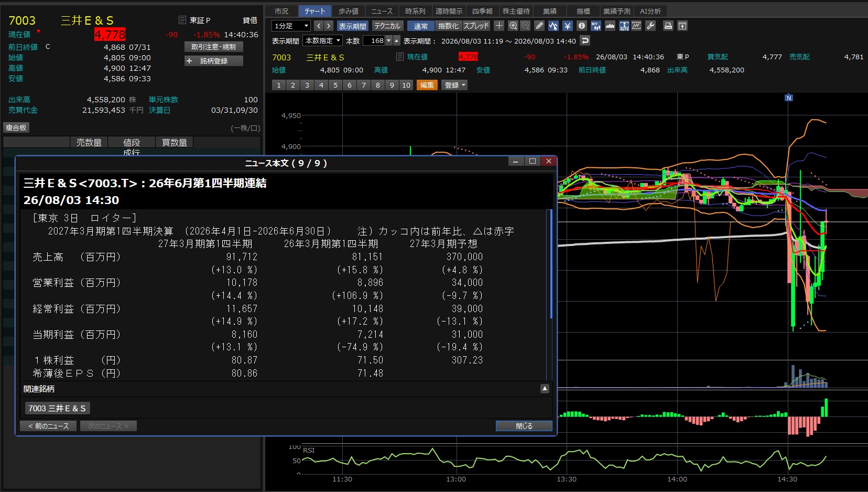
Task: Print the chart with printer icon
Action: tap(668, 26)
